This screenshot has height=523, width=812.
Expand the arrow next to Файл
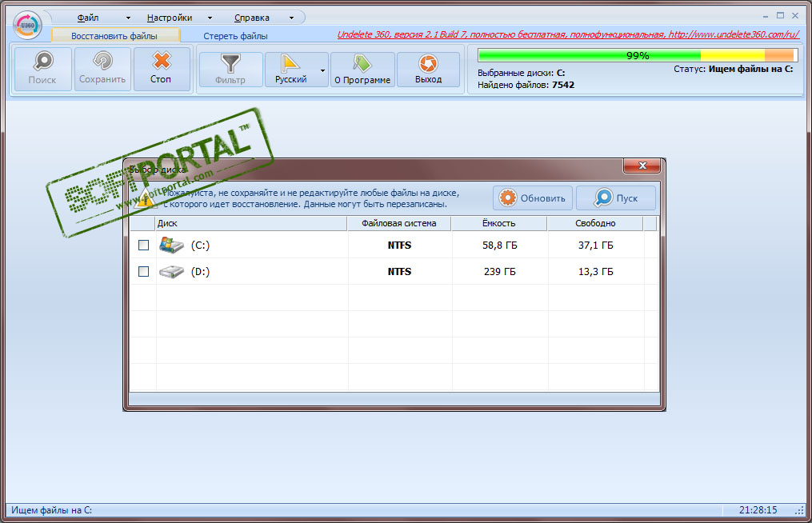click(128, 18)
